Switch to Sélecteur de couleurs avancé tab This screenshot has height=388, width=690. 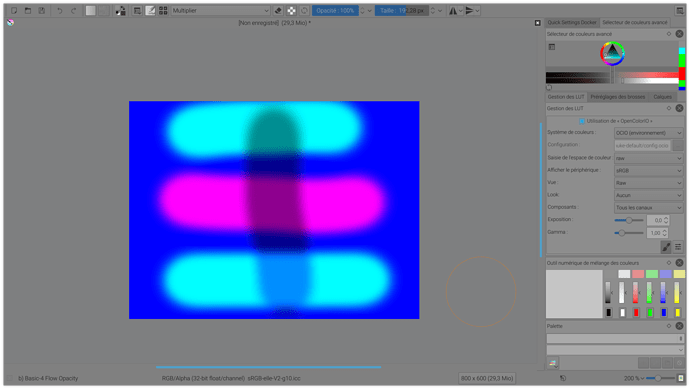pos(635,22)
